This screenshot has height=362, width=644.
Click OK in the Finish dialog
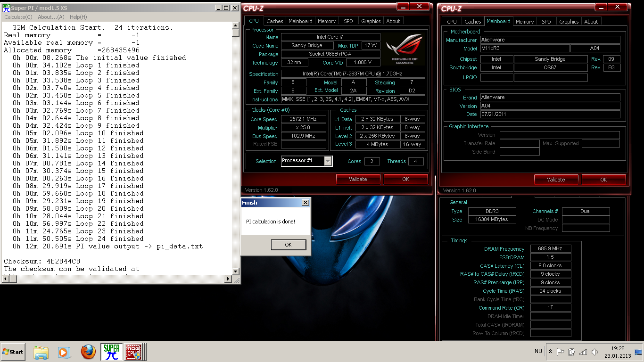pyautogui.click(x=288, y=245)
